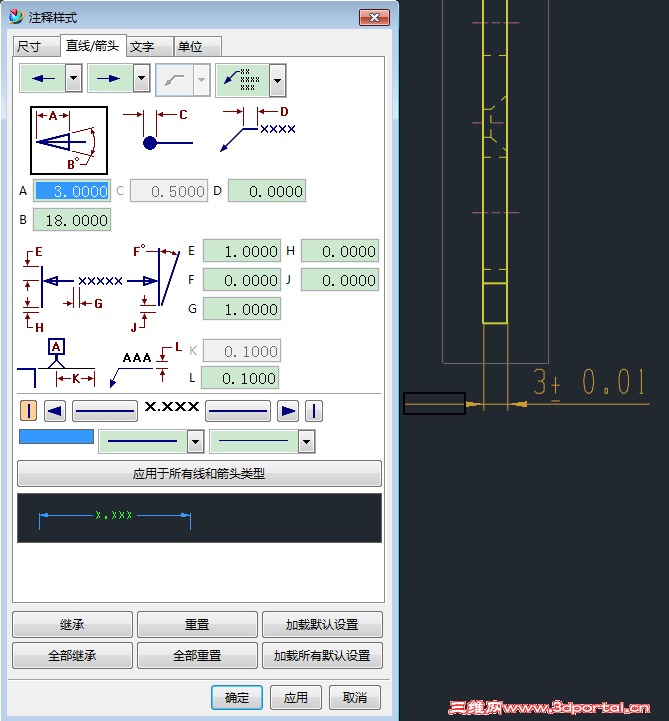Toggle the right dimension line button

coord(238,411)
